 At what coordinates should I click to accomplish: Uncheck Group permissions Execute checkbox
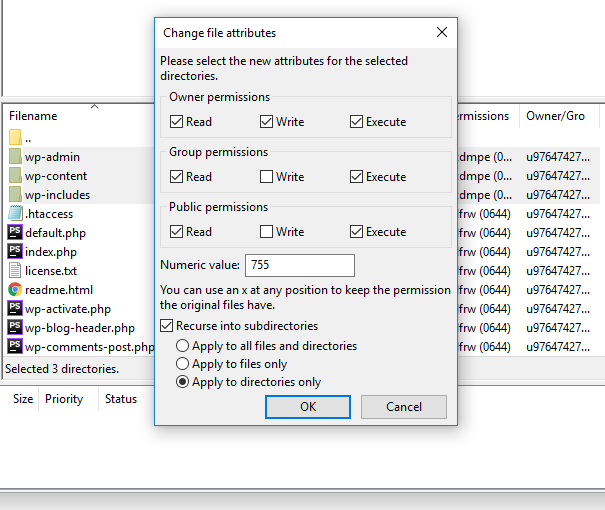pos(356,177)
